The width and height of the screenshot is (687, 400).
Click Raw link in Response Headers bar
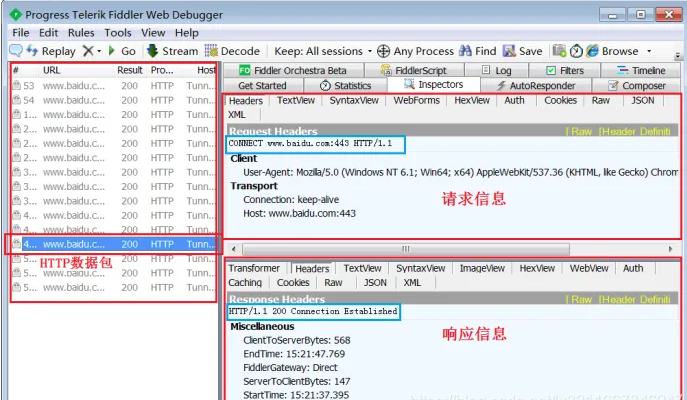pos(581,300)
